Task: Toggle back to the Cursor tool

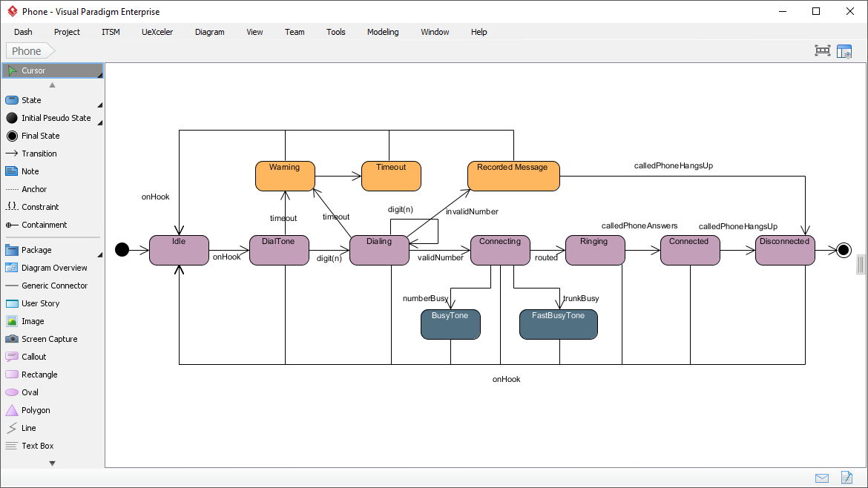Action: (35, 70)
